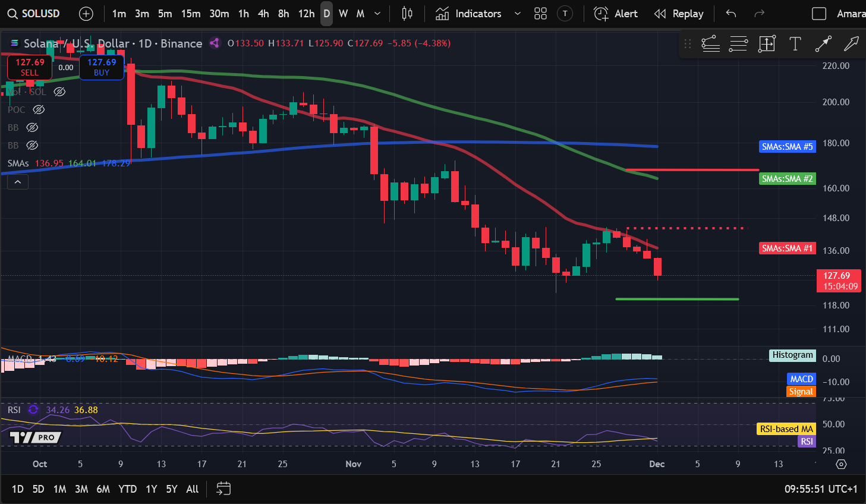Open the timeframe interval adjustment icon near 1D buttons

tap(223, 489)
